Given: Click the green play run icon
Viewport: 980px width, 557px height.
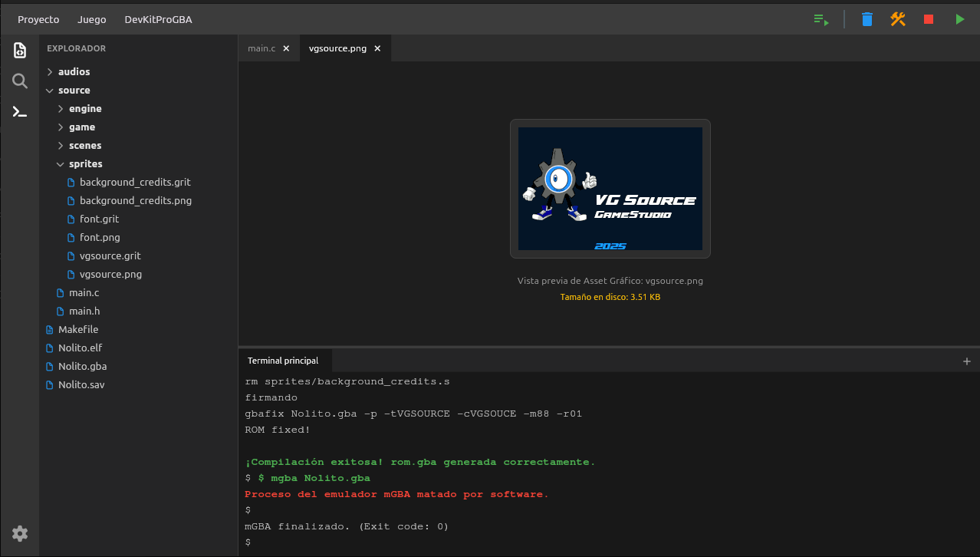Looking at the screenshot, I should point(960,19).
